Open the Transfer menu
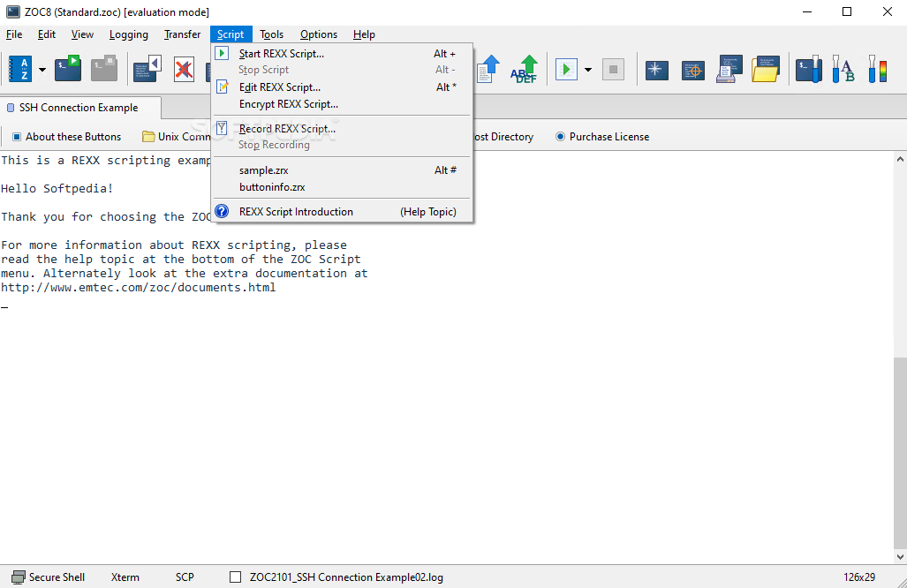Viewport: 907px width, 588px height. tap(182, 34)
